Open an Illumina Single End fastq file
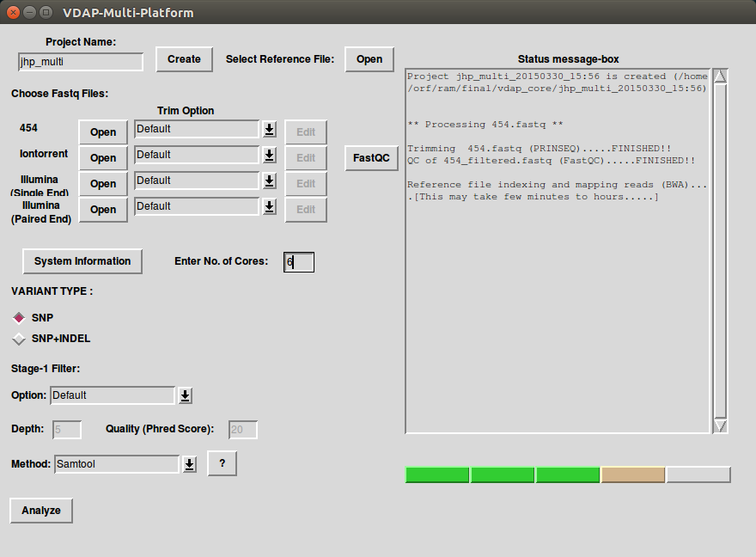The height and width of the screenshot is (557, 756). click(x=102, y=183)
